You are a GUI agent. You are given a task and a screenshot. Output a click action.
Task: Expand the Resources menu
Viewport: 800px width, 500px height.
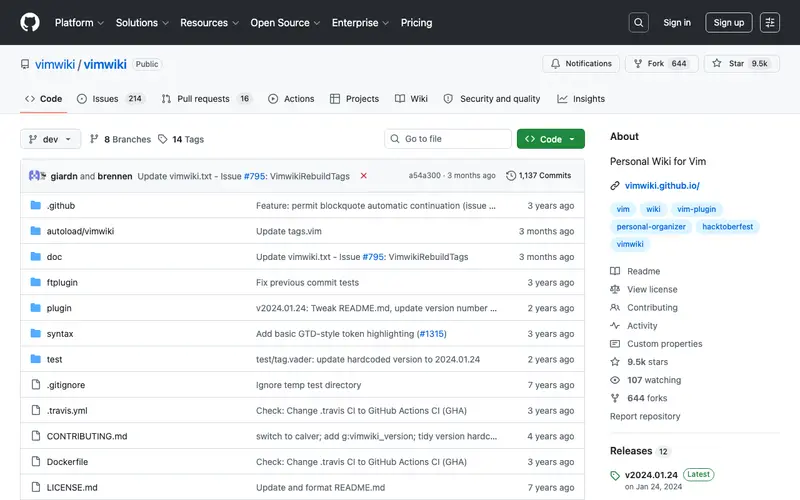tap(209, 22)
